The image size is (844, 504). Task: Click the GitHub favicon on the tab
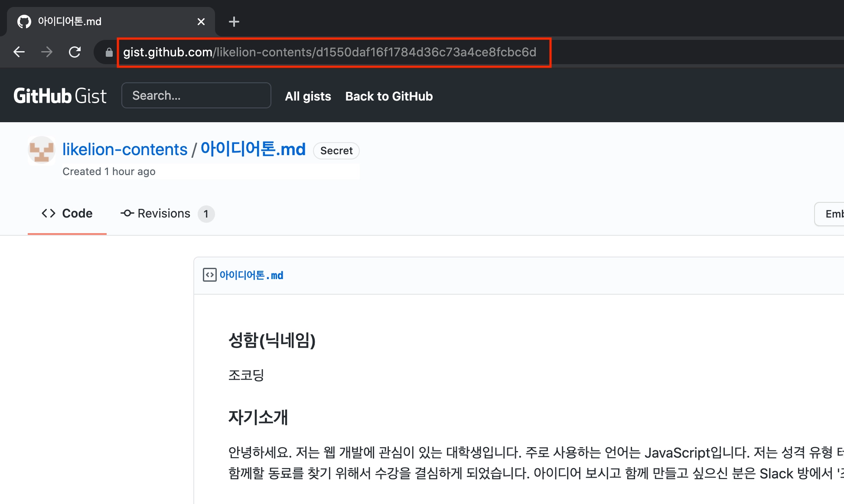point(24,22)
